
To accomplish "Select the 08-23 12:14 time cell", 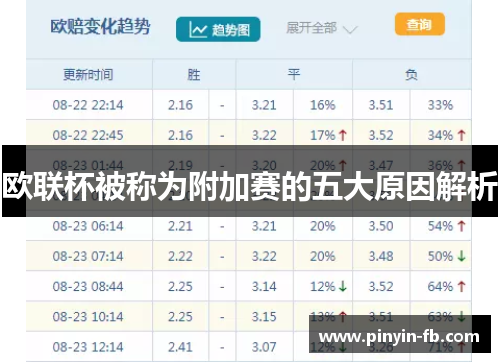I will (x=88, y=347).
